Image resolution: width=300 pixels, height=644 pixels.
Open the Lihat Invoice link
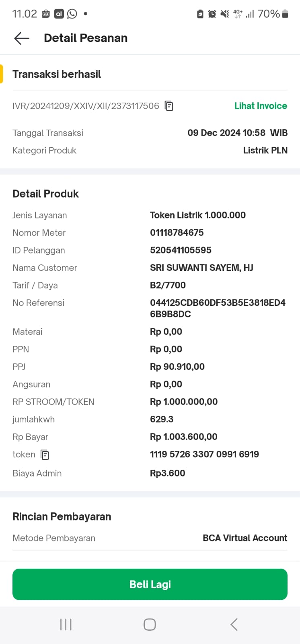click(x=261, y=106)
